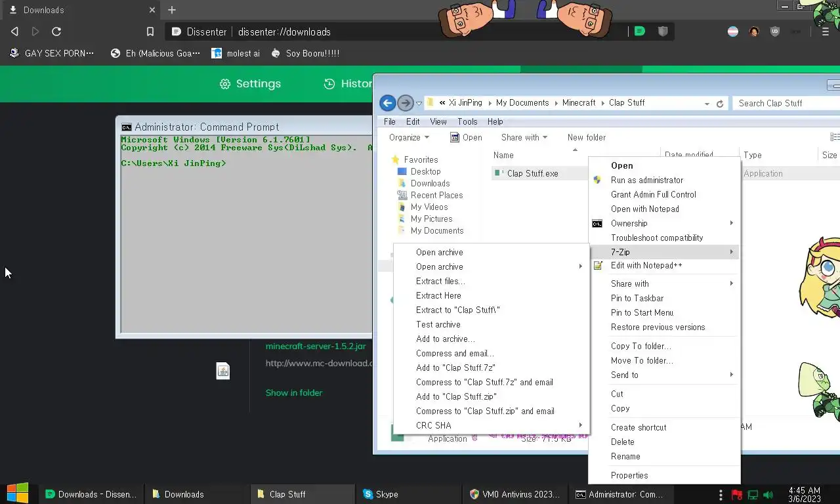Open the browser hamburger menu
Image resolution: width=840 pixels, height=504 pixels.
click(826, 31)
